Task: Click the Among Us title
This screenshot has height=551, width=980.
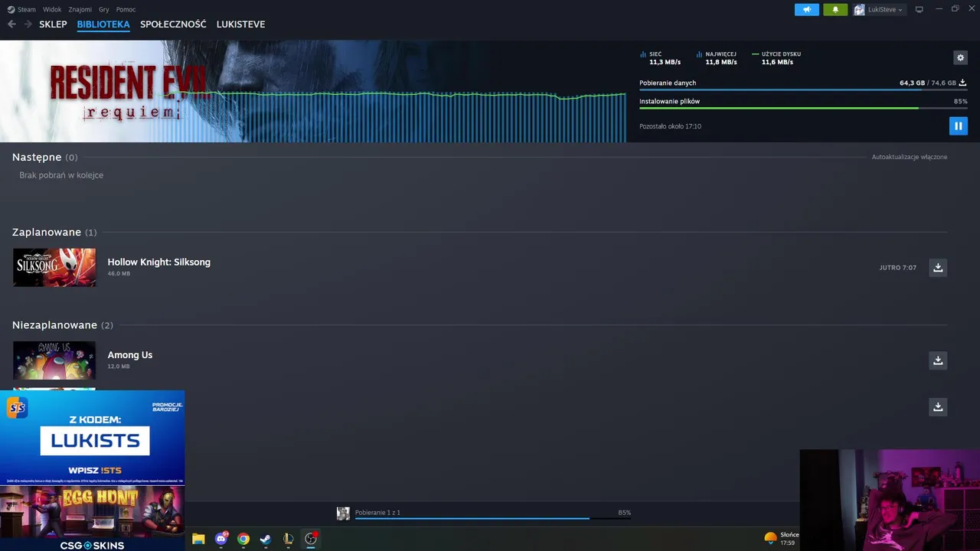Action: tap(129, 354)
